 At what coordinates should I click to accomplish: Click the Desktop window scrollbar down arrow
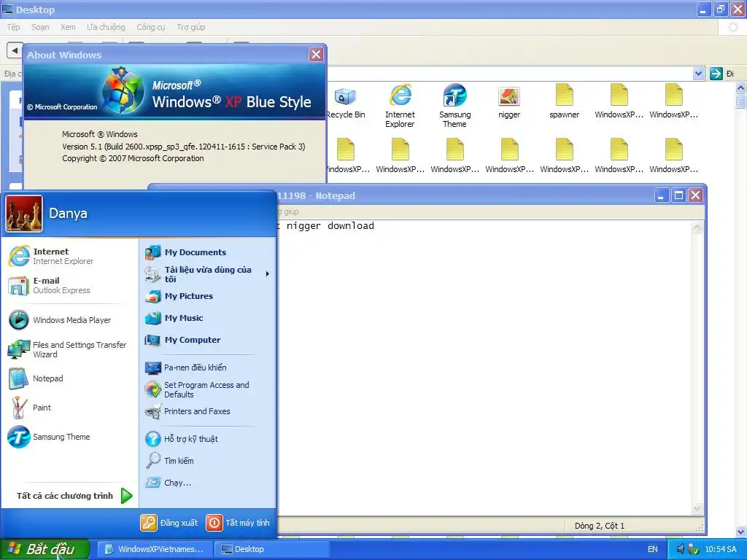[x=741, y=532]
